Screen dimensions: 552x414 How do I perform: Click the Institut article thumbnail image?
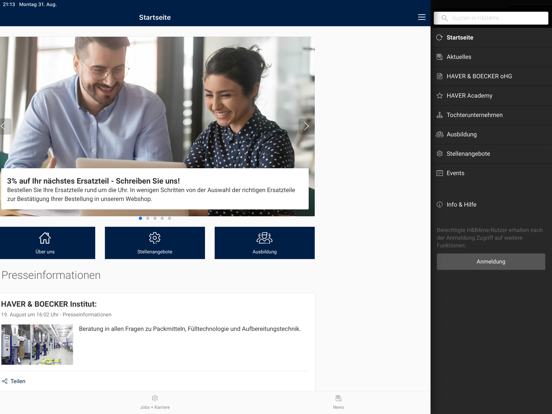click(x=37, y=345)
